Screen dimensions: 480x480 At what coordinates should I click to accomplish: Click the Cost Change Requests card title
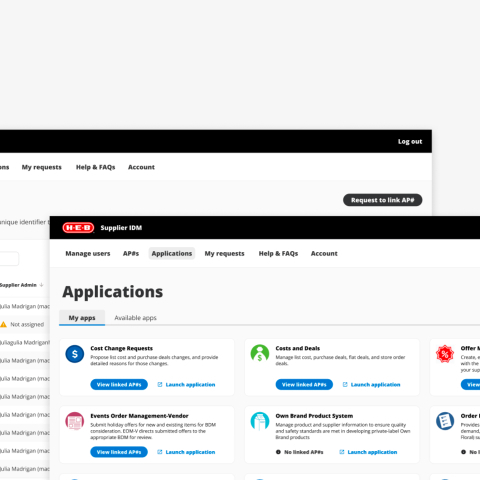[x=122, y=348]
